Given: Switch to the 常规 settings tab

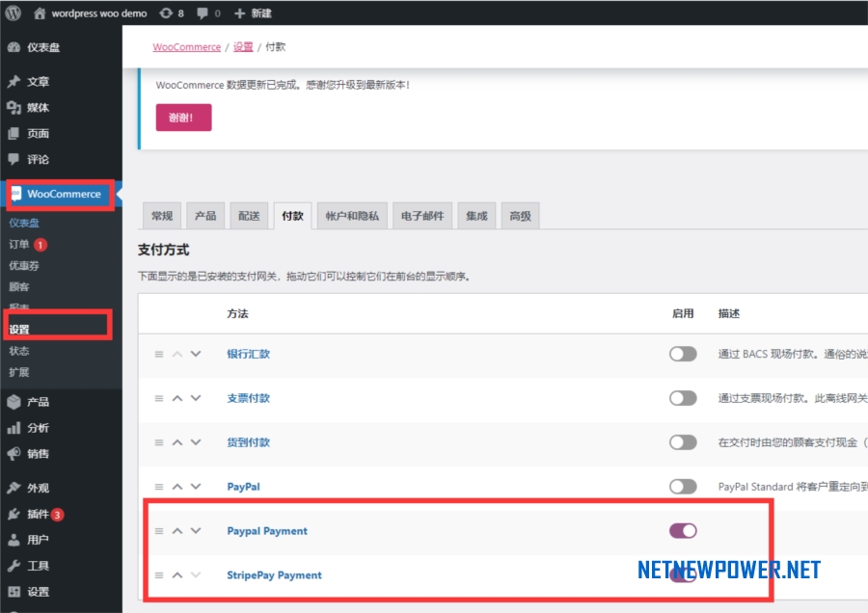Looking at the screenshot, I should [162, 216].
